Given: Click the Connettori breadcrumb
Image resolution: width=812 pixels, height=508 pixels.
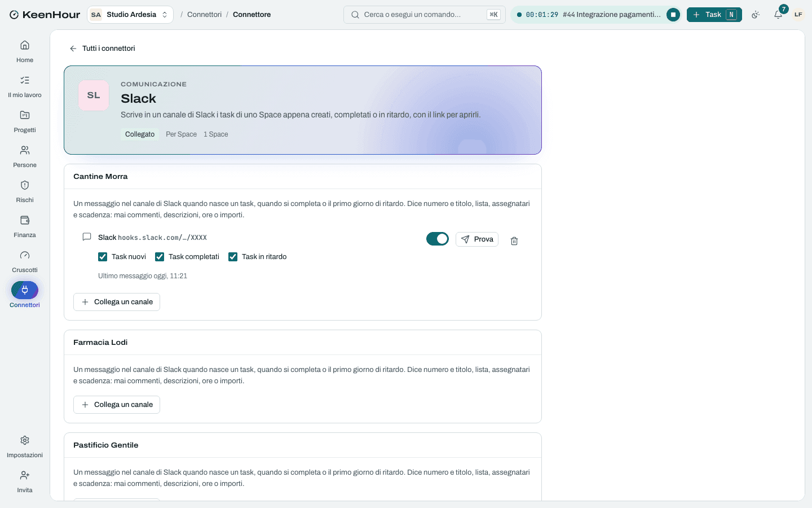Looking at the screenshot, I should click(x=204, y=15).
